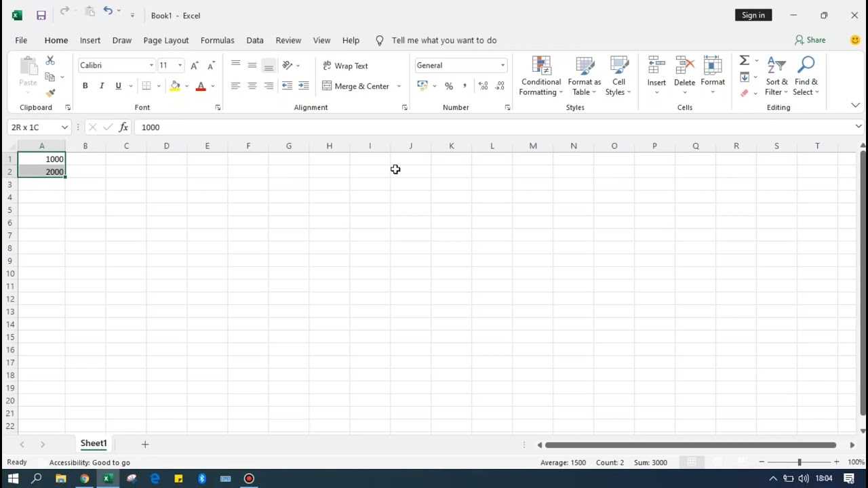Open Cell Styles gallery
Screen dimensions: 868x488
[618, 76]
